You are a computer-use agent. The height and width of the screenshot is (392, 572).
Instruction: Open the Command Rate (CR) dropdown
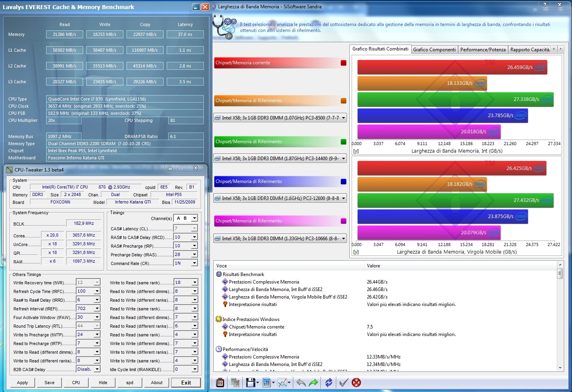[x=194, y=263]
